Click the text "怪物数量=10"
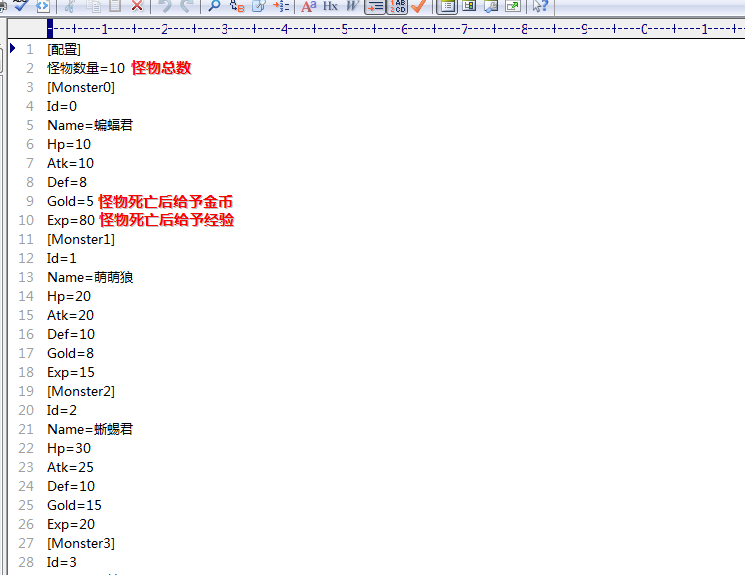Screen dimensions: 745x575 [86, 68]
